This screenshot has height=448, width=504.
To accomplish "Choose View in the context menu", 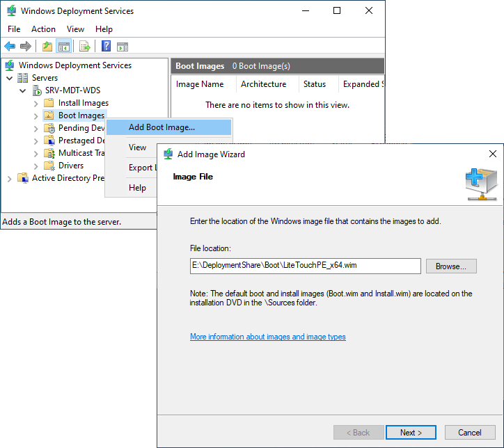I will 138,147.
